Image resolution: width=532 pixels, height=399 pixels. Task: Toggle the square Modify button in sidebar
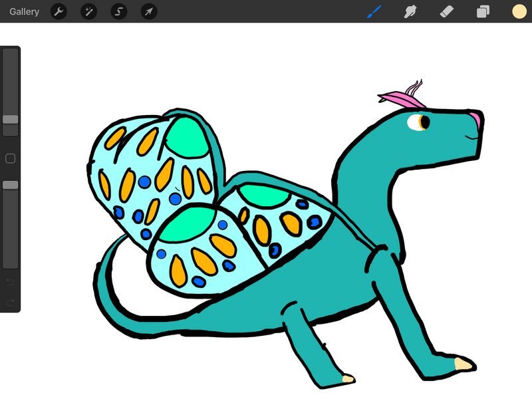pyautogui.click(x=10, y=158)
